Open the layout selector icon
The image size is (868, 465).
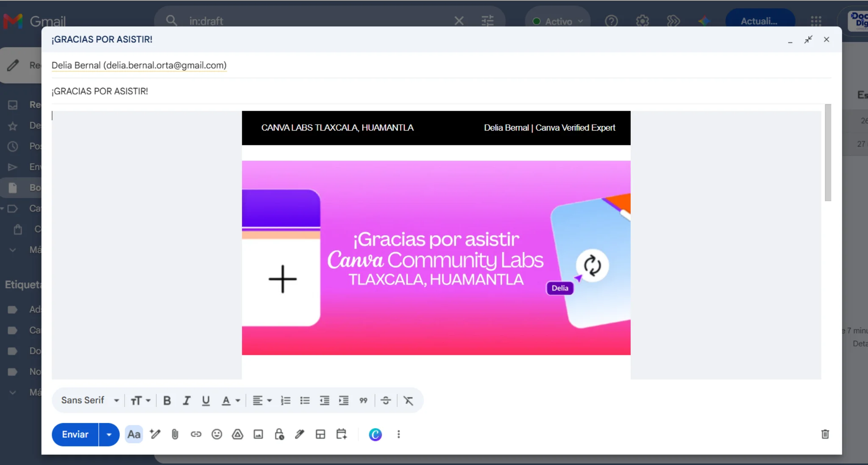320,434
